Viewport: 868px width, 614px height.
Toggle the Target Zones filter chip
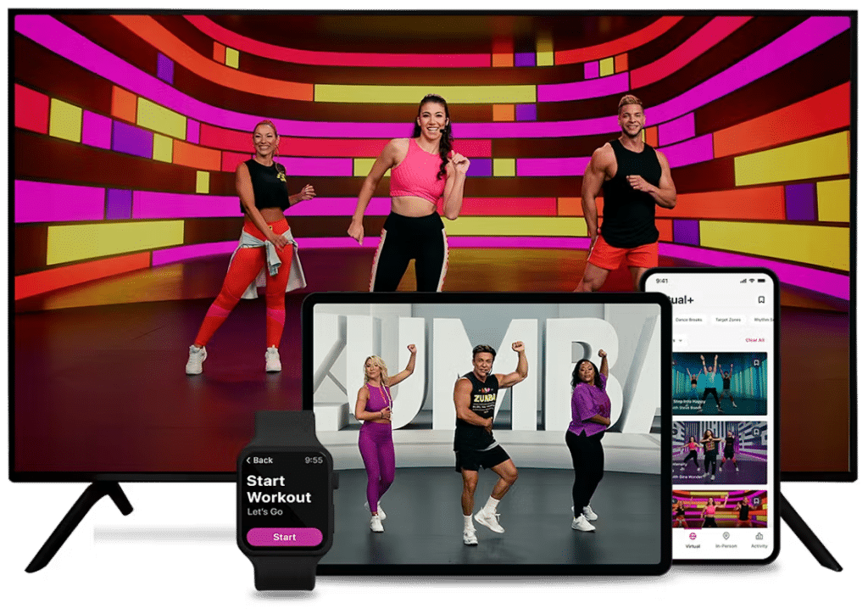click(x=727, y=320)
